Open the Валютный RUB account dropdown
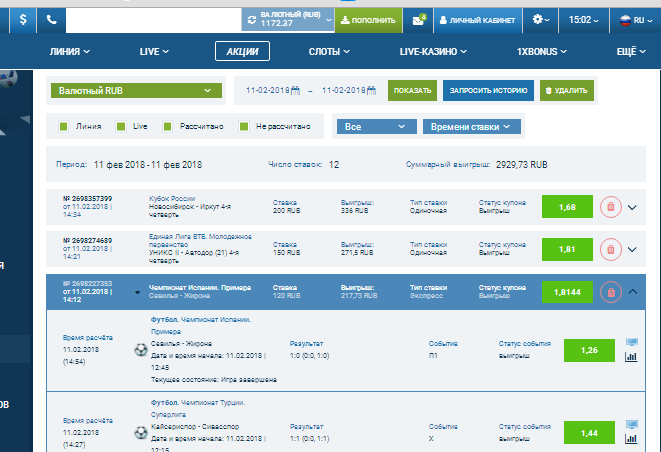Screen dimensions: 661x452 tap(135, 91)
